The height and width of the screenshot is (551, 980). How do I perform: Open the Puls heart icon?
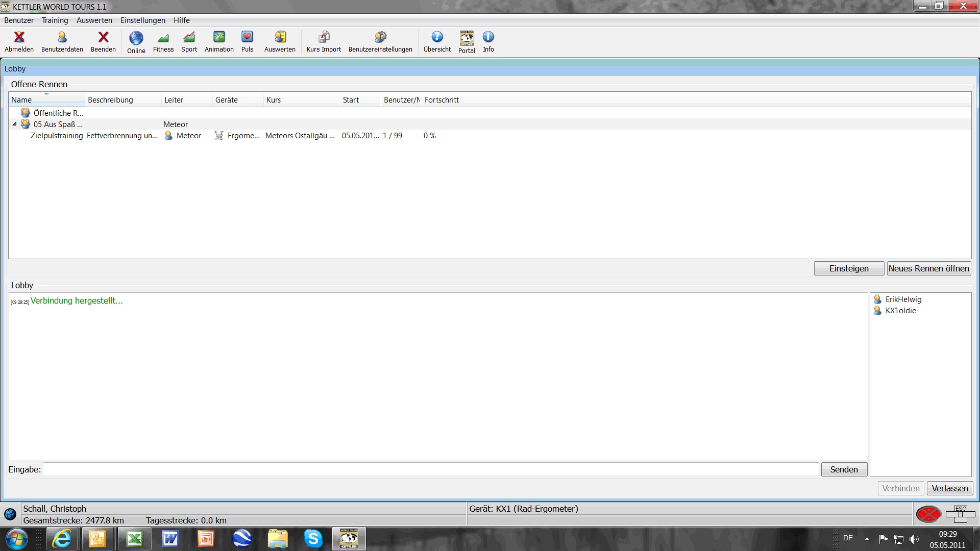247,37
